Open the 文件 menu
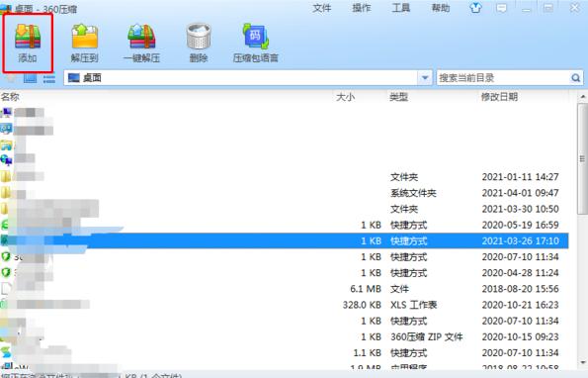Viewport: 588px width, 378px height. point(322,8)
